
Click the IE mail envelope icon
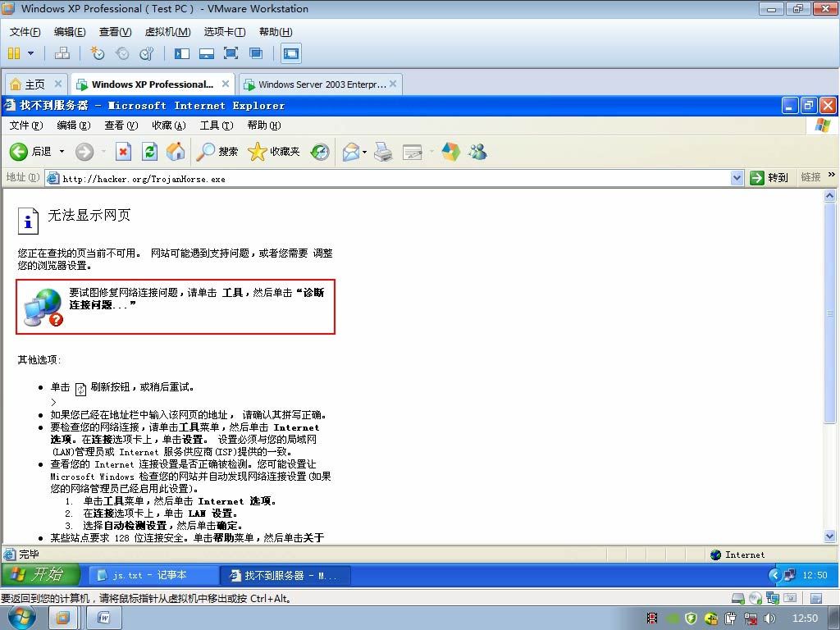[x=350, y=152]
